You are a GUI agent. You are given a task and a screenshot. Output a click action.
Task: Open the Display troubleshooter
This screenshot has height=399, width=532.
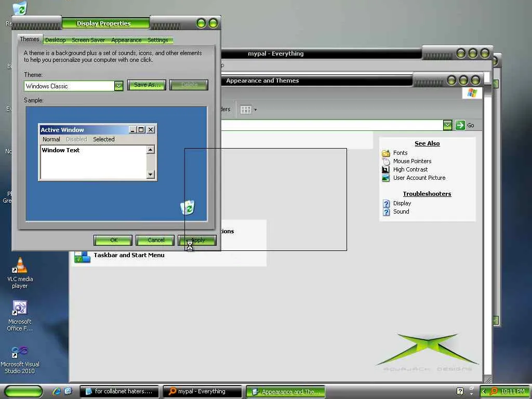402,203
